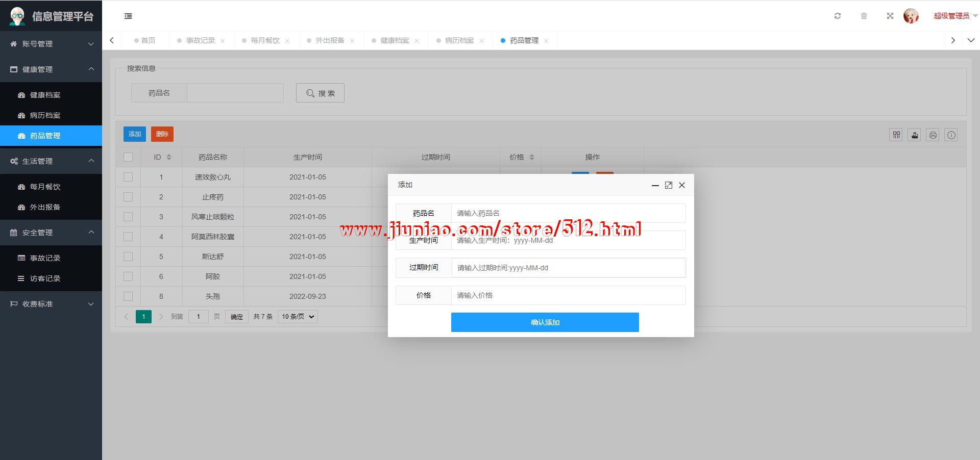Close the 添加 dialog
Viewport: 980px width, 460px height.
(x=682, y=185)
